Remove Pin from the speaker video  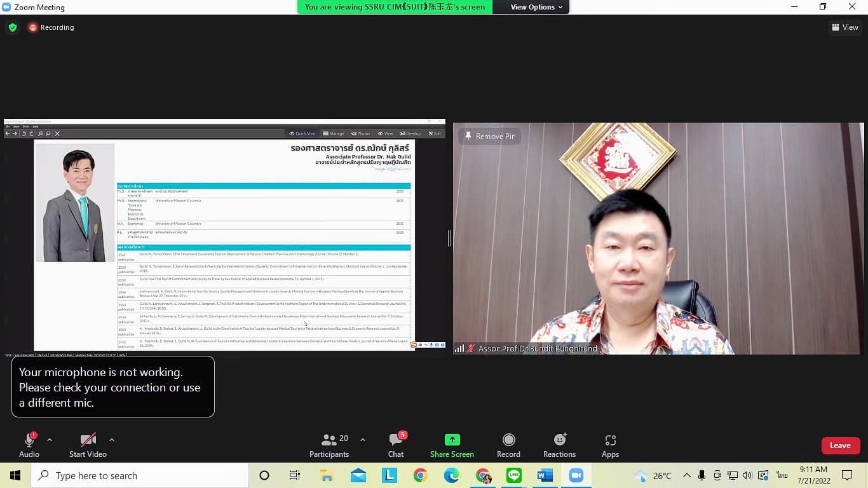490,137
